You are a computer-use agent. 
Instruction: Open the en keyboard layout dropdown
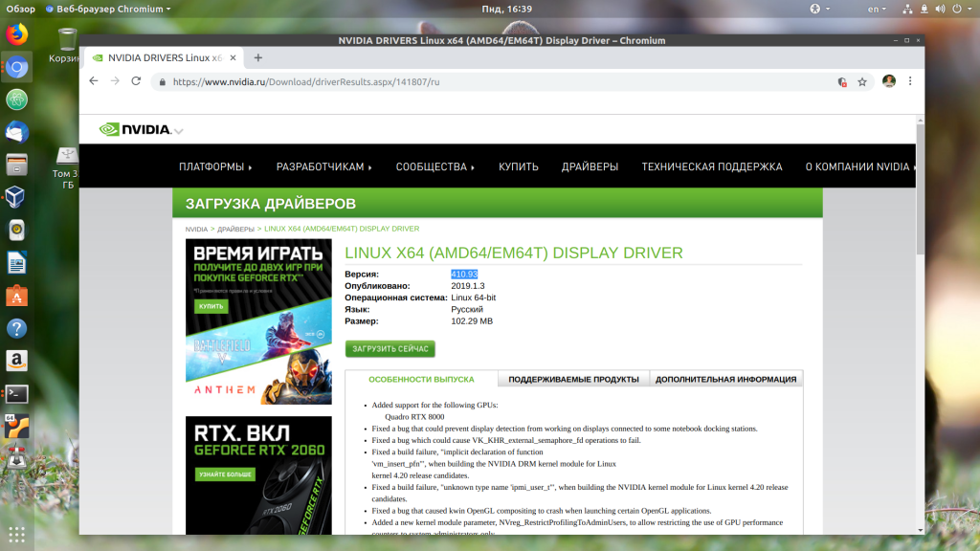[877, 9]
